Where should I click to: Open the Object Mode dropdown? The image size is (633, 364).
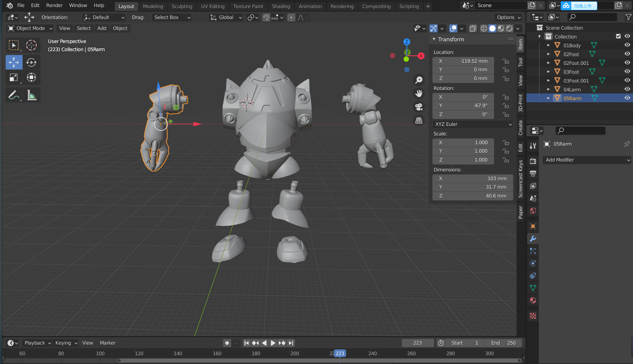(30, 28)
